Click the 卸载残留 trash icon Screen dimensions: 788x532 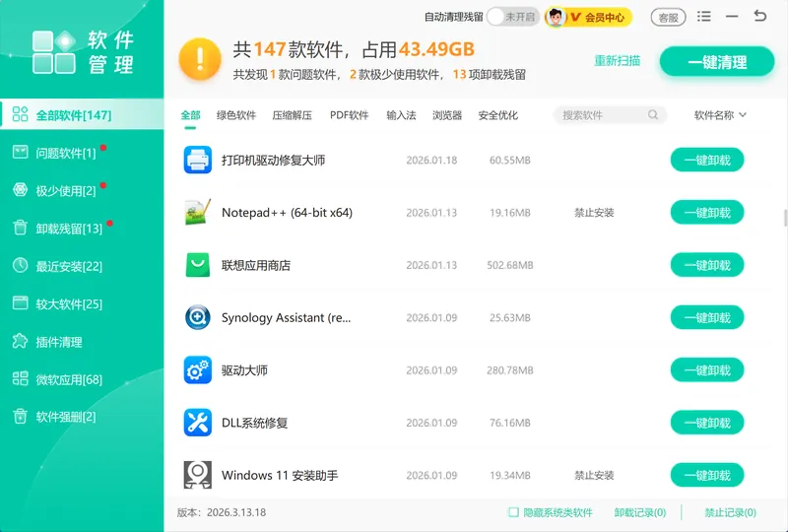pyautogui.click(x=20, y=228)
